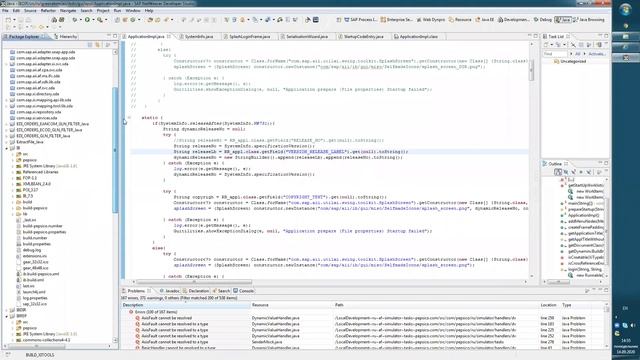Select the SenderMock.java error row
Viewport: 640px width, 360px height.
click(363, 342)
